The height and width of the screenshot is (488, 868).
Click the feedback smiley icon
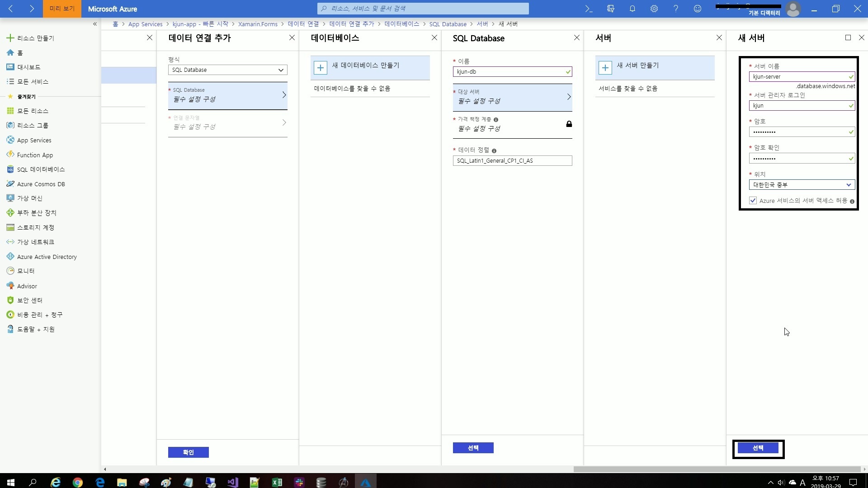pos(697,9)
